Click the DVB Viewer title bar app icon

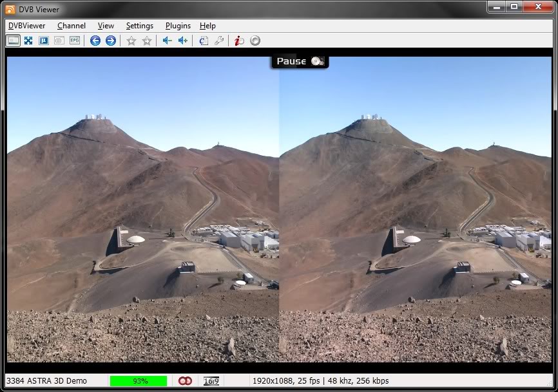point(10,9)
